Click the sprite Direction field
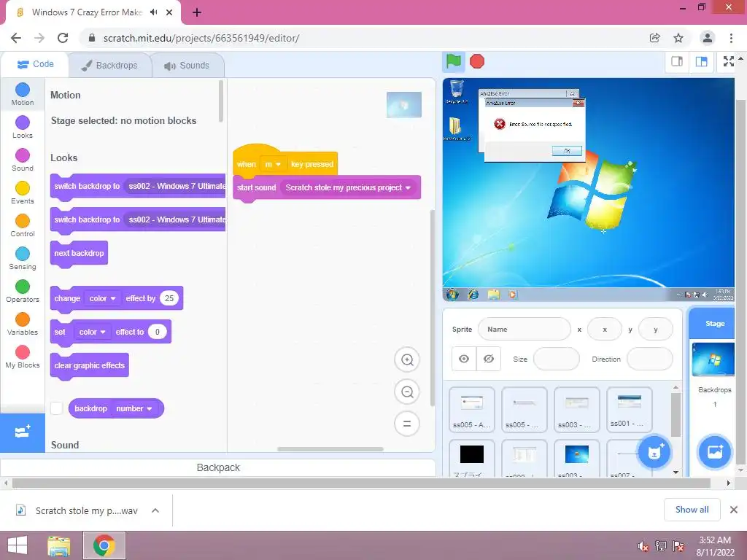The height and width of the screenshot is (560, 747). click(x=649, y=359)
